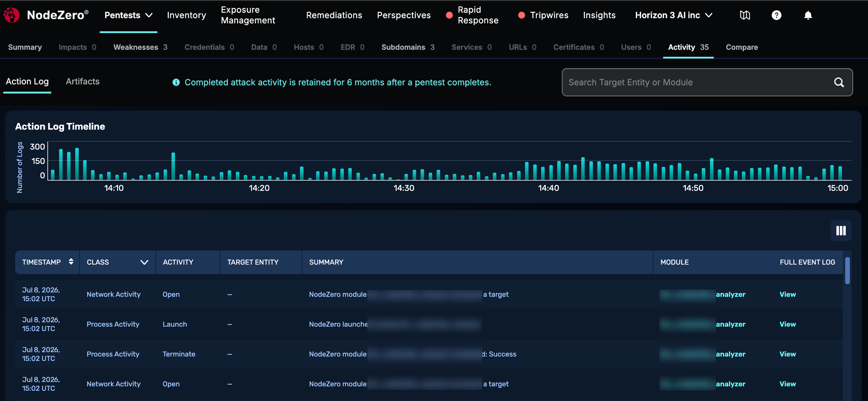
Task: Sort by Timestamp arrows icon
Action: pyautogui.click(x=71, y=261)
